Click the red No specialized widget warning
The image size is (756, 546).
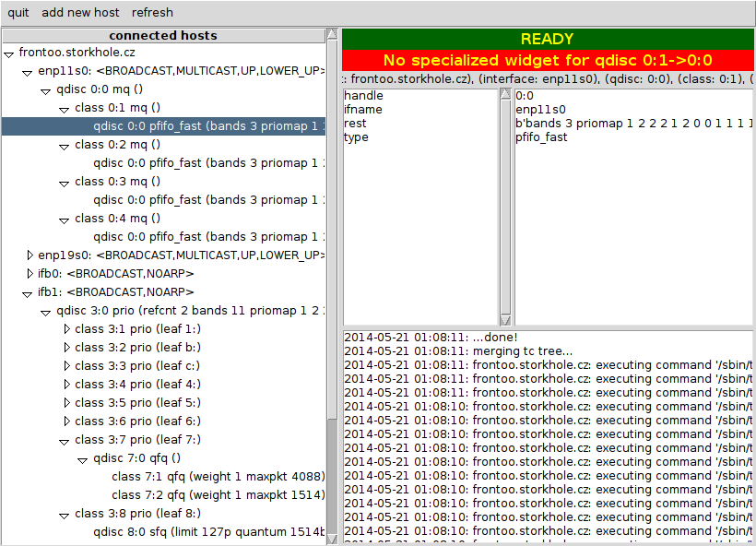coord(548,60)
